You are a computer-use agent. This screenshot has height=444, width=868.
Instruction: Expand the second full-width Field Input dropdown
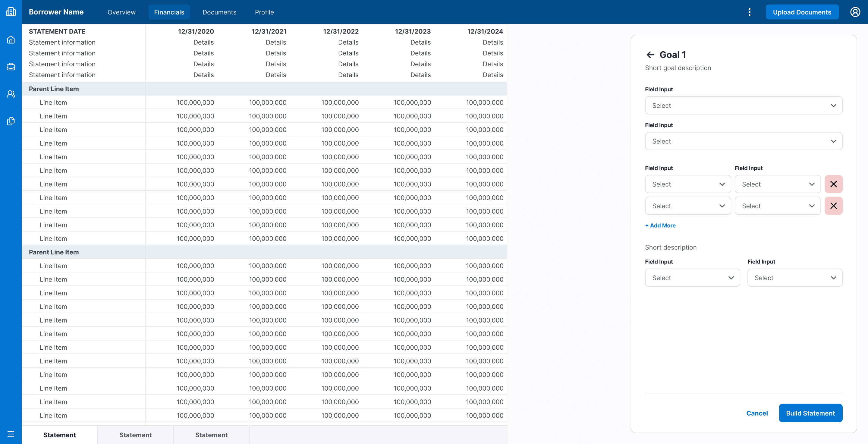click(x=743, y=141)
